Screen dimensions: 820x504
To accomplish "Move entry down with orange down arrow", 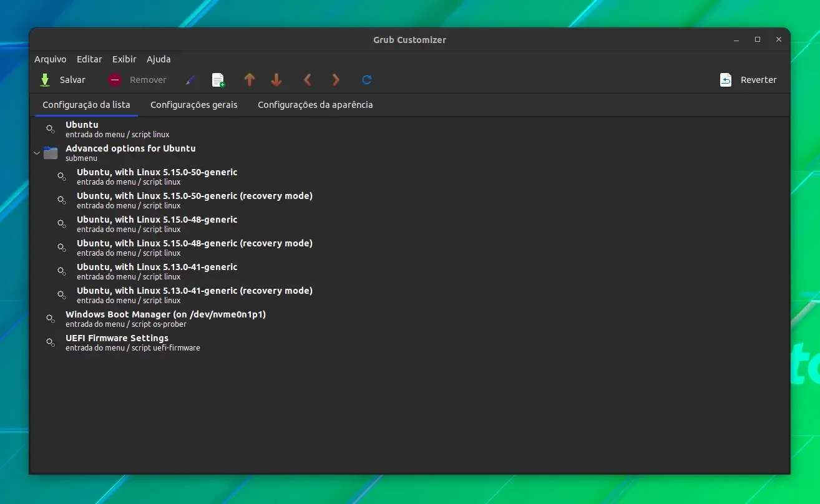I will pyautogui.click(x=276, y=80).
